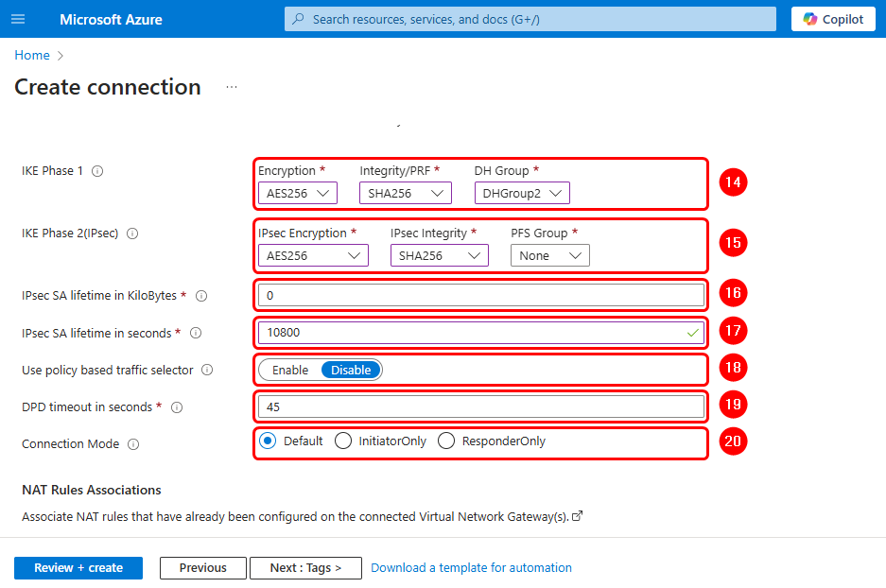Open the Azure portal hamburger menu
This screenshot has width=886, height=588.
[18, 19]
